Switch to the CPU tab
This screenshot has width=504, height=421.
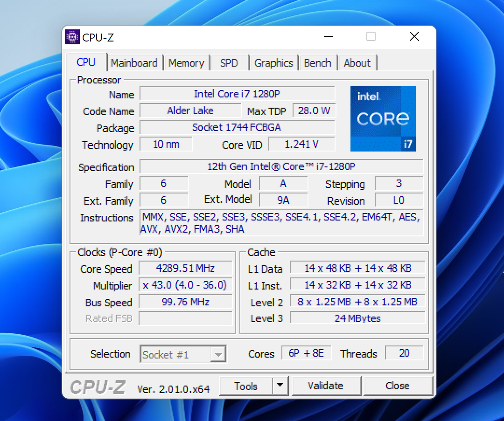(x=86, y=62)
